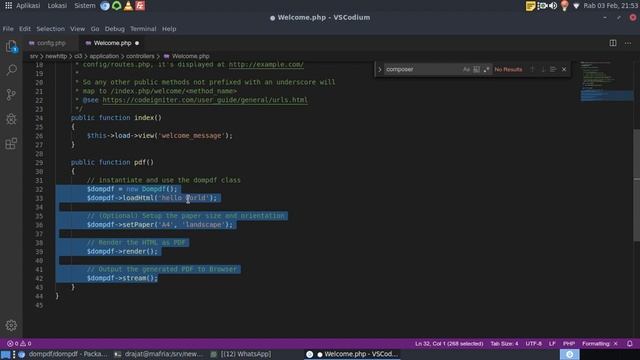Open the Extensions view
The height and width of the screenshot is (360, 640).
pos(11,144)
